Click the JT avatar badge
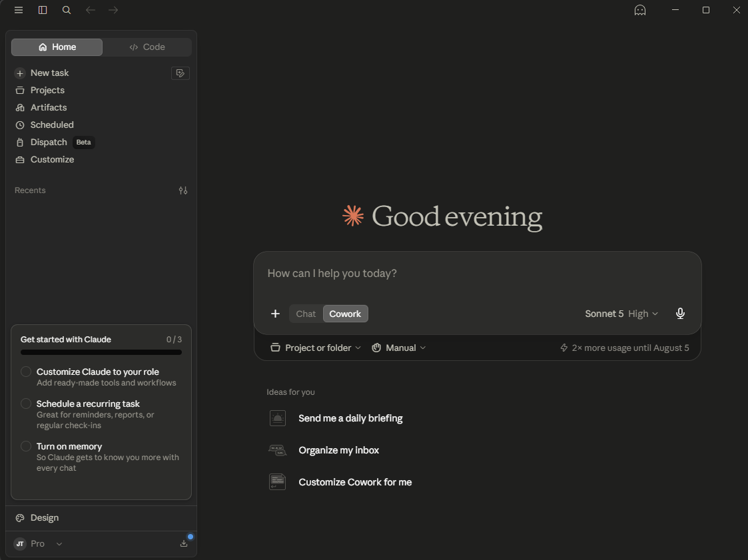 (x=20, y=544)
